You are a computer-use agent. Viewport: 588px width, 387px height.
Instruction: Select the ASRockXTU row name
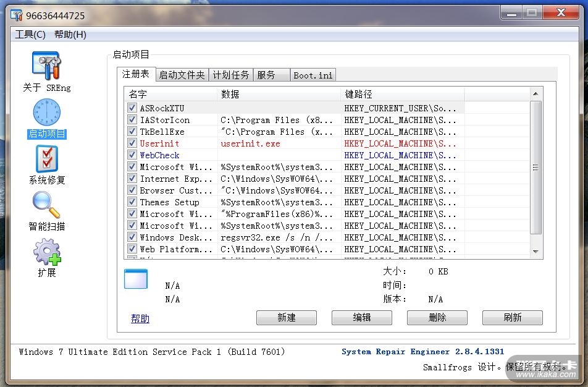tap(162, 108)
